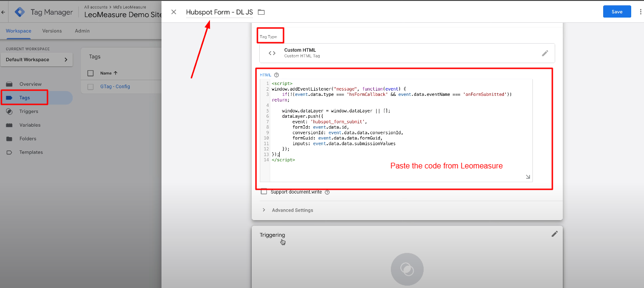Screen dimensions: 644x288
Task: Click the pencil icon in the Triggering section
Action: [554, 233]
